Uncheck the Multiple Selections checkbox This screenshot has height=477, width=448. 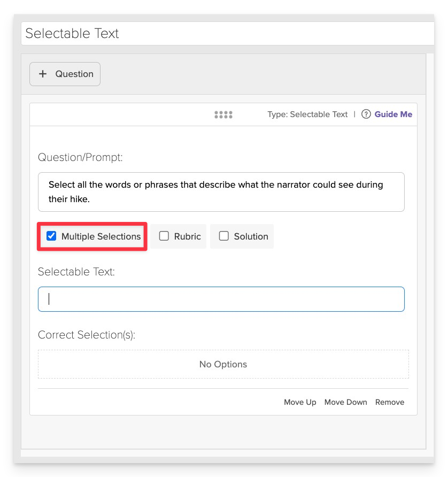point(51,236)
